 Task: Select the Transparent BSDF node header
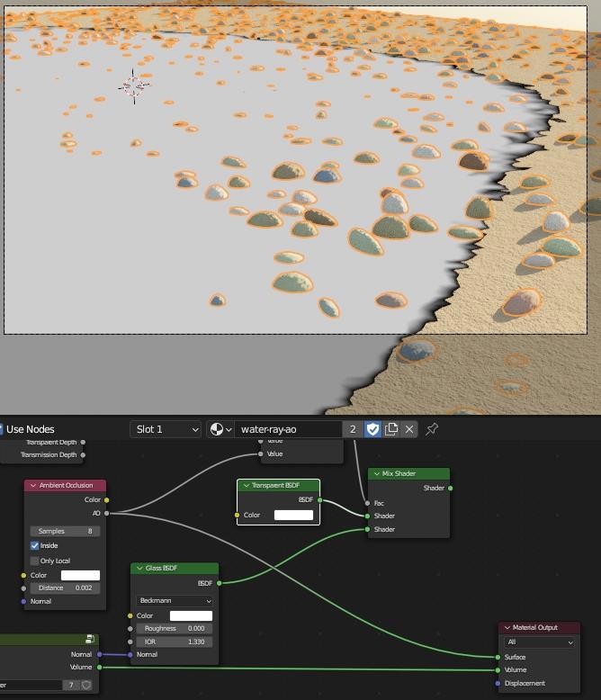click(283, 486)
